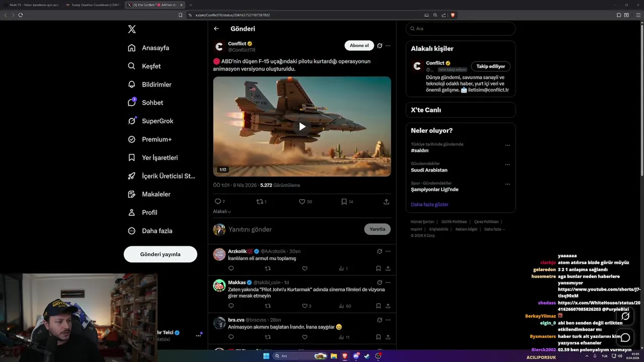Click the Yanıtını gönder reply field
Viewport: 644px width, 362px height.
(294, 229)
